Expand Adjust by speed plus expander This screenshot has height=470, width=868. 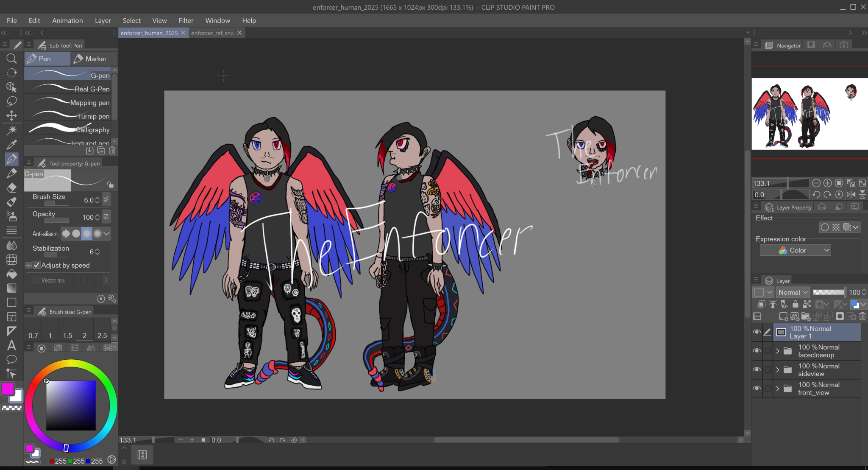point(28,265)
